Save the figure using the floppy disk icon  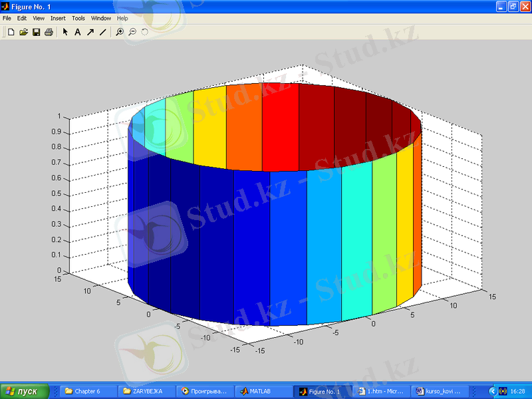point(36,32)
